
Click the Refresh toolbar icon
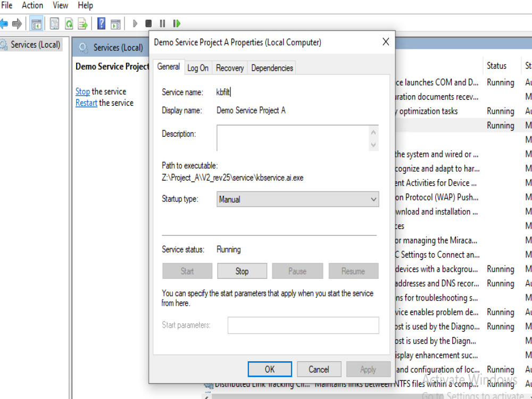(x=69, y=24)
